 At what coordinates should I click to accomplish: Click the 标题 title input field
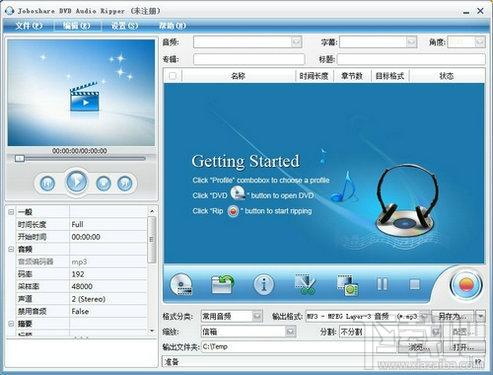pyautogui.click(x=411, y=59)
